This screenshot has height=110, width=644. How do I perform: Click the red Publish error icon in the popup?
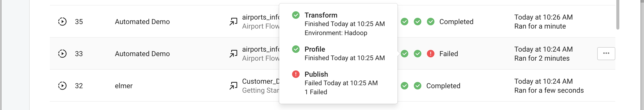(x=296, y=74)
